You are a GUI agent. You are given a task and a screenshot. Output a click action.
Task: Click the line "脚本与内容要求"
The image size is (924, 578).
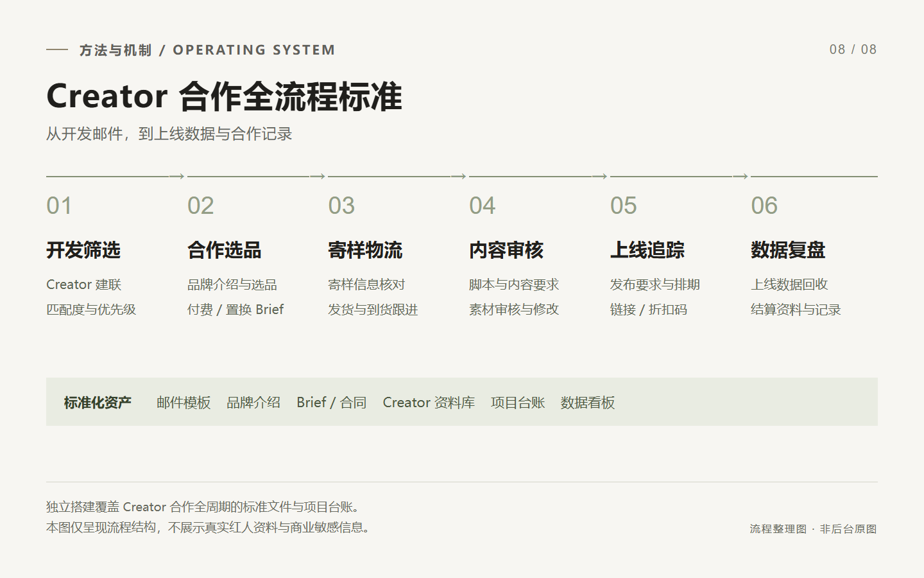click(514, 285)
